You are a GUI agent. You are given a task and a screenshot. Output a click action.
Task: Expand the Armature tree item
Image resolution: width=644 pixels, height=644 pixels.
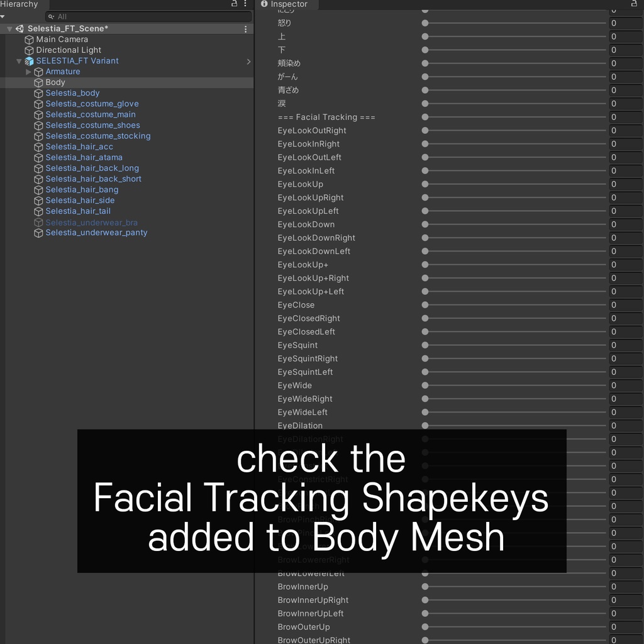click(x=28, y=71)
